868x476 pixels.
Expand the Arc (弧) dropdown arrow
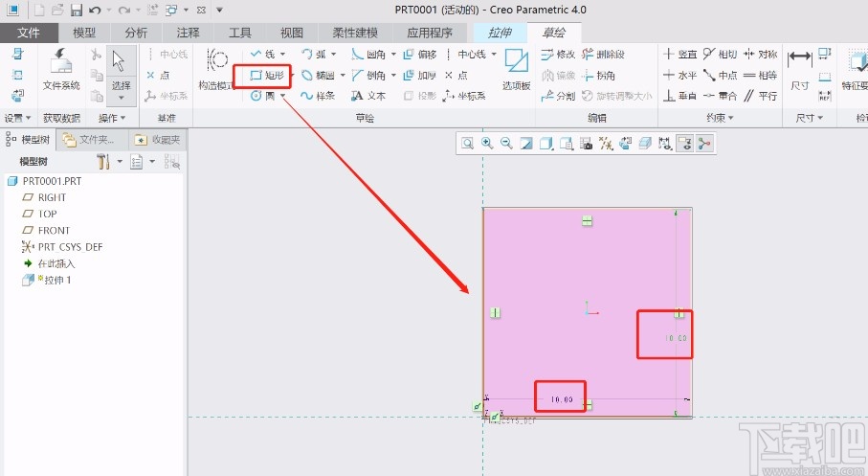pyautogui.click(x=334, y=55)
